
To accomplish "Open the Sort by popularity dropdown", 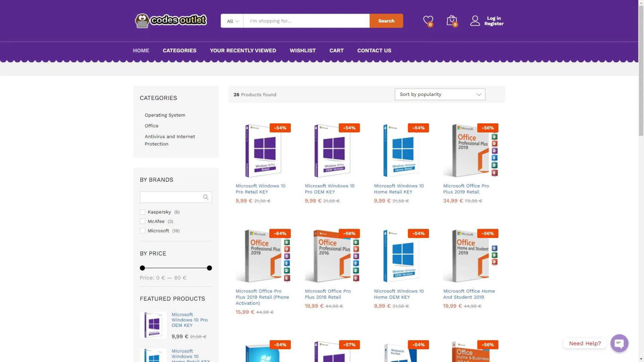I will 440,95.
